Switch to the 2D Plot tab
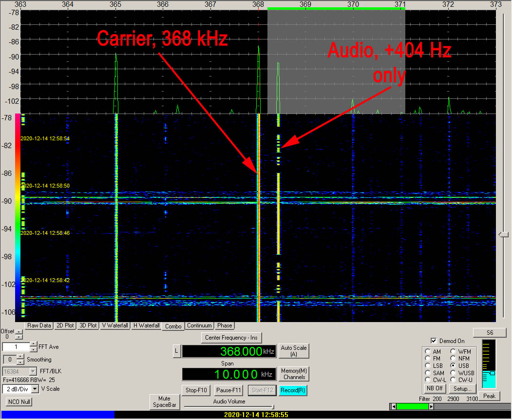The height and width of the screenshot is (420, 512). point(65,325)
